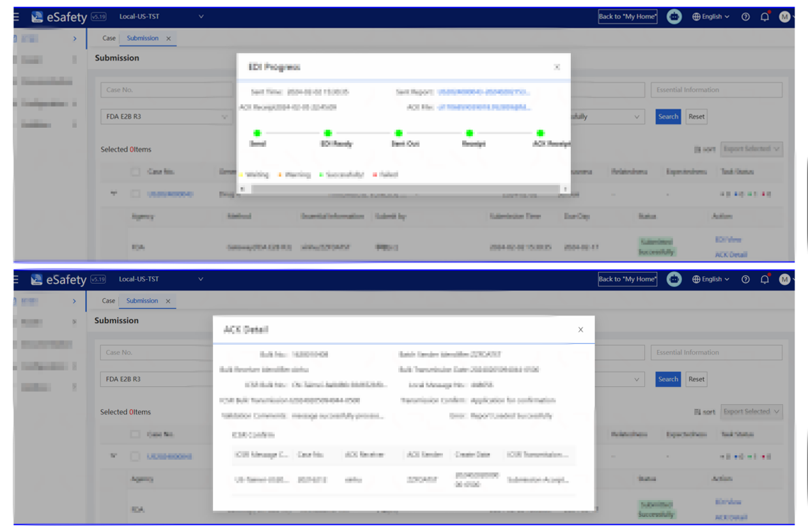Screen dimensions: 808x532
Task: Open English language dropdown in EDI Progress screenshot
Action: [x=711, y=17]
